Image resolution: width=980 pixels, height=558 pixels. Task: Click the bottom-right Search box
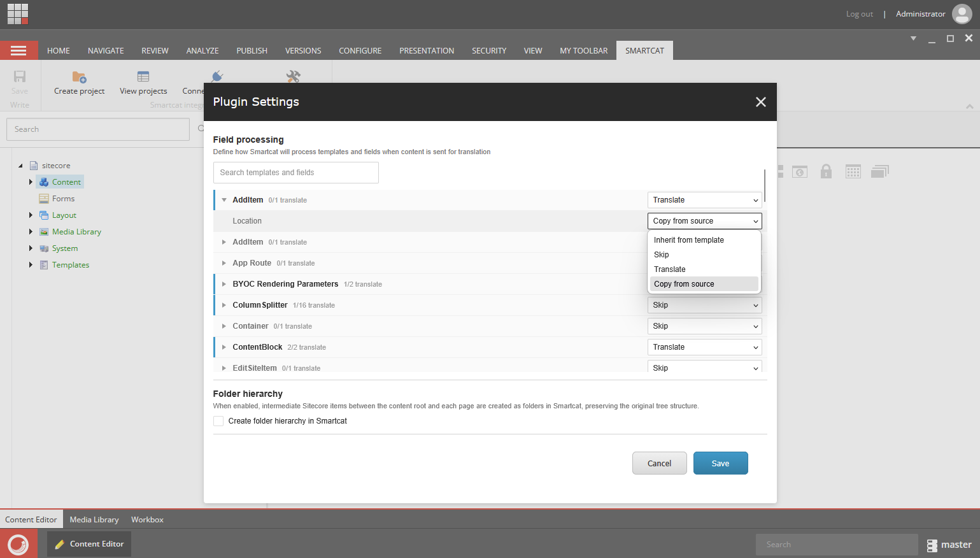click(x=837, y=545)
